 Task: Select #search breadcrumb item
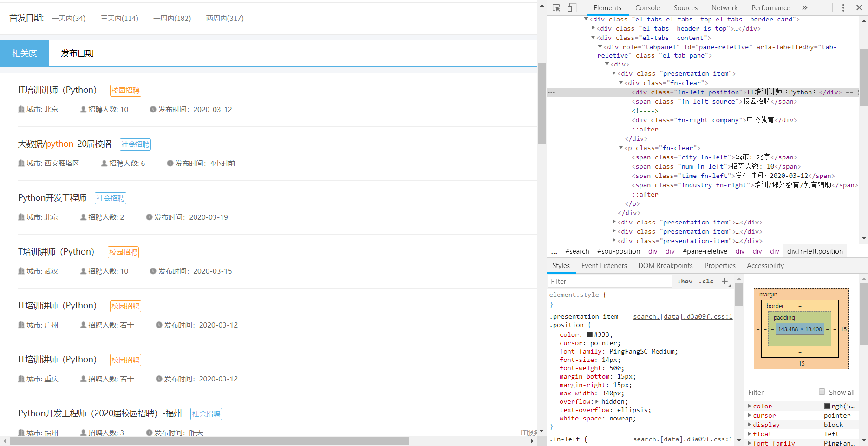click(x=577, y=251)
